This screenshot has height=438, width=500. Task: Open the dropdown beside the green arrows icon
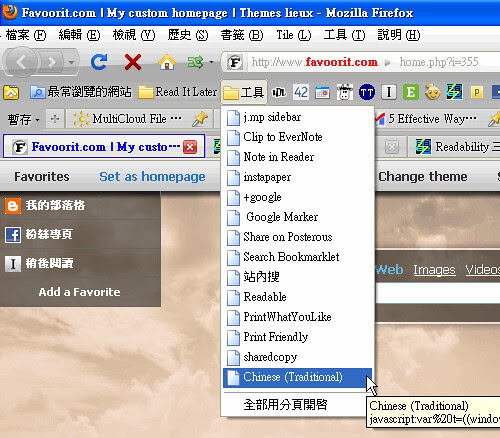point(211,62)
